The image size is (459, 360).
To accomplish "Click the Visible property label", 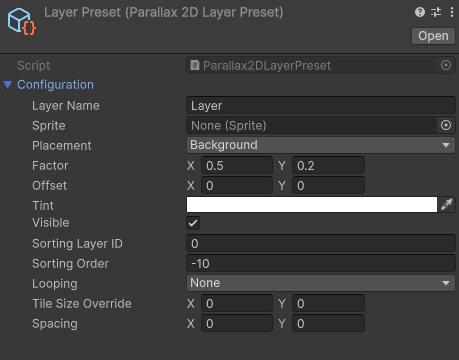I will point(51,223).
